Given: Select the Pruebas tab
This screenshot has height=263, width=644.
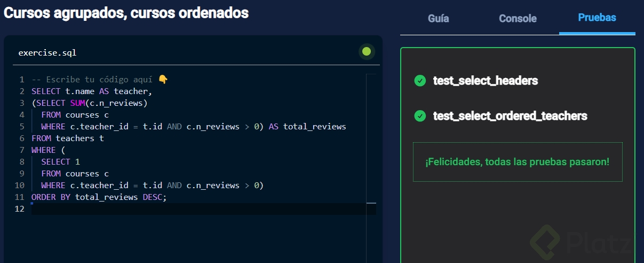Looking at the screenshot, I should [597, 18].
